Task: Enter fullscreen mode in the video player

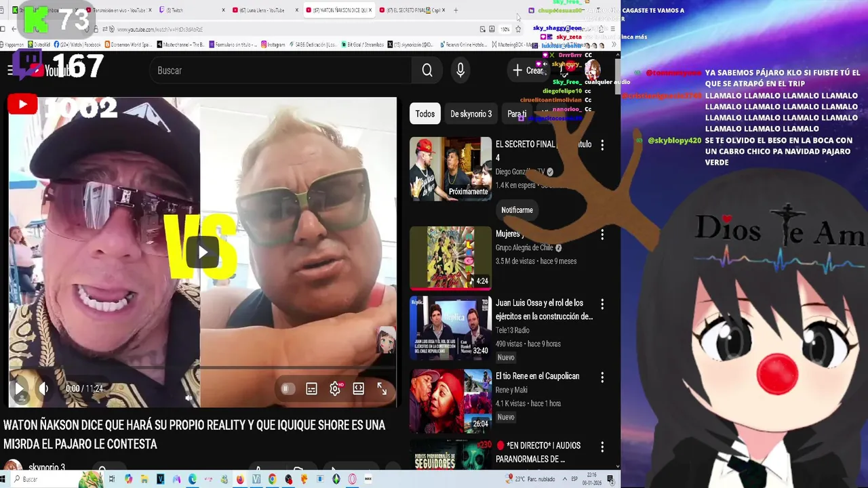Action: pos(382,388)
